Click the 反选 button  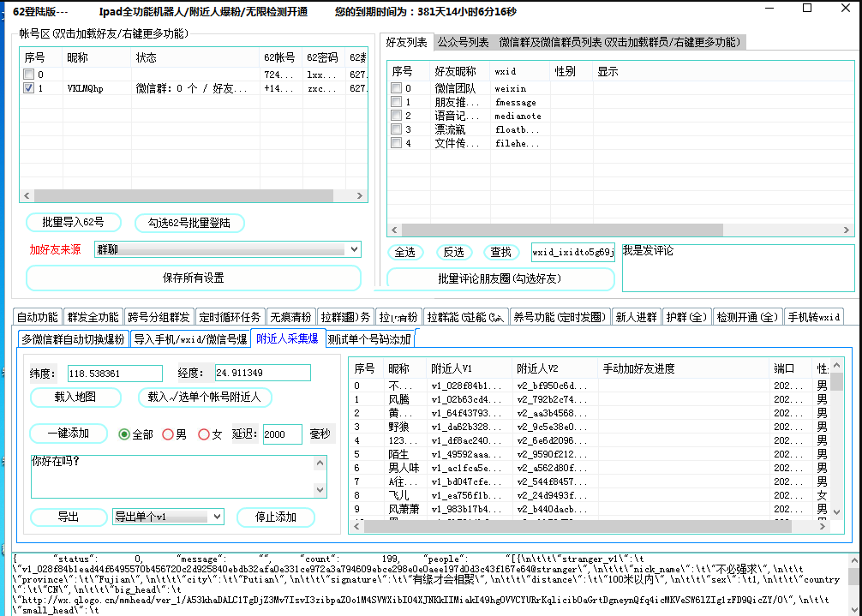click(453, 252)
